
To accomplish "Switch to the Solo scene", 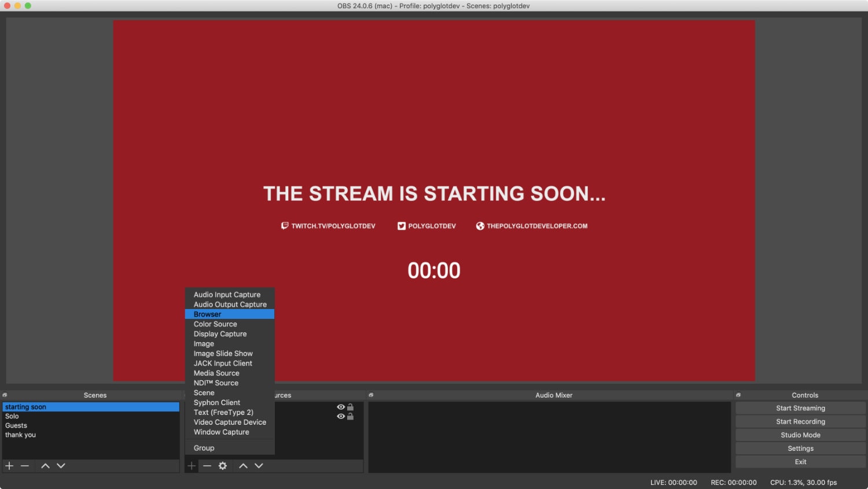I will point(91,416).
